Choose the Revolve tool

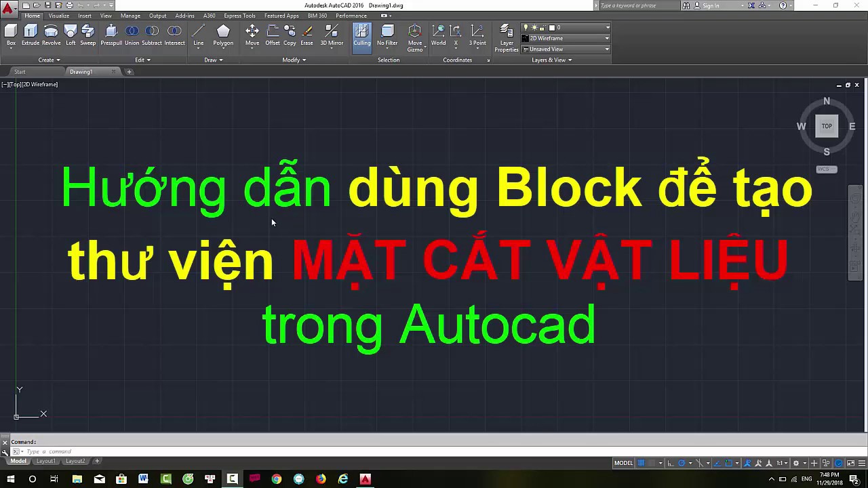click(x=51, y=35)
